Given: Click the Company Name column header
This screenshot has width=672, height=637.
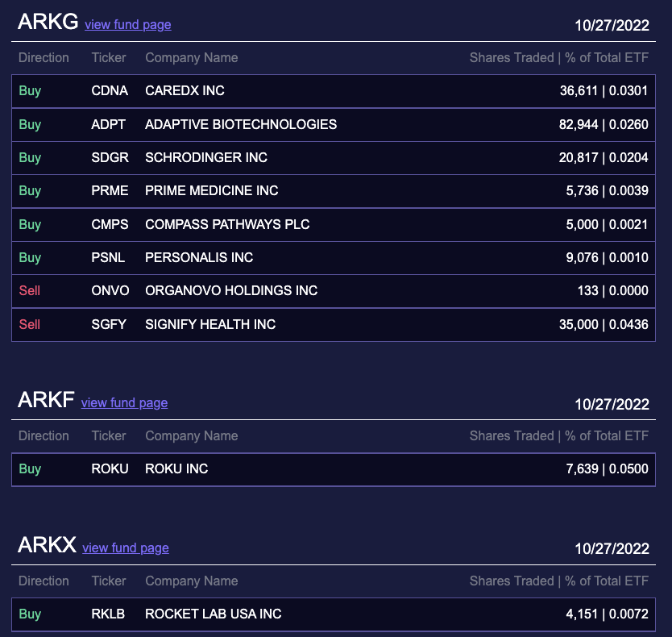Looking at the screenshot, I should point(191,57).
